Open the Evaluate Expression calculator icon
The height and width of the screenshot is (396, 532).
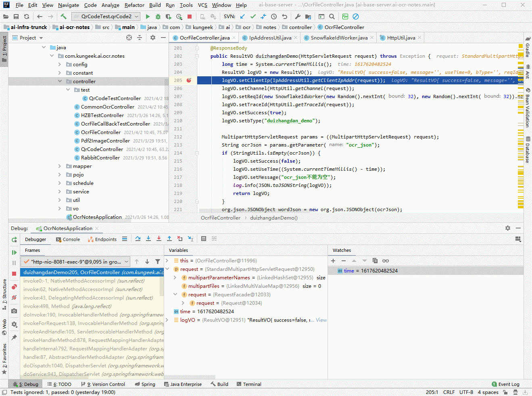click(204, 239)
